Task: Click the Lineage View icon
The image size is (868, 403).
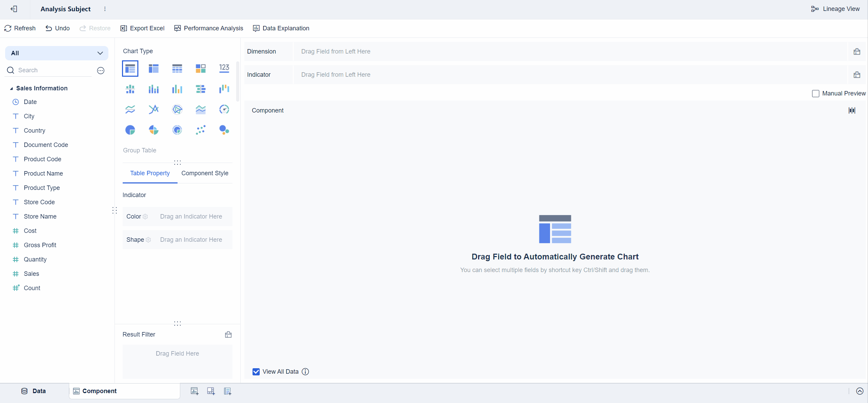Action: [x=814, y=9]
